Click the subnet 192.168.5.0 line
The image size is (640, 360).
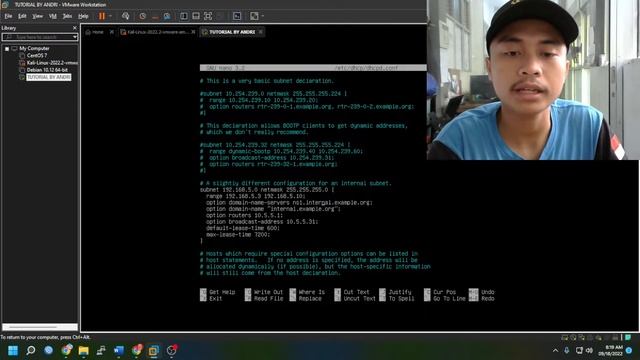pyautogui.click(x=267, y=190)
